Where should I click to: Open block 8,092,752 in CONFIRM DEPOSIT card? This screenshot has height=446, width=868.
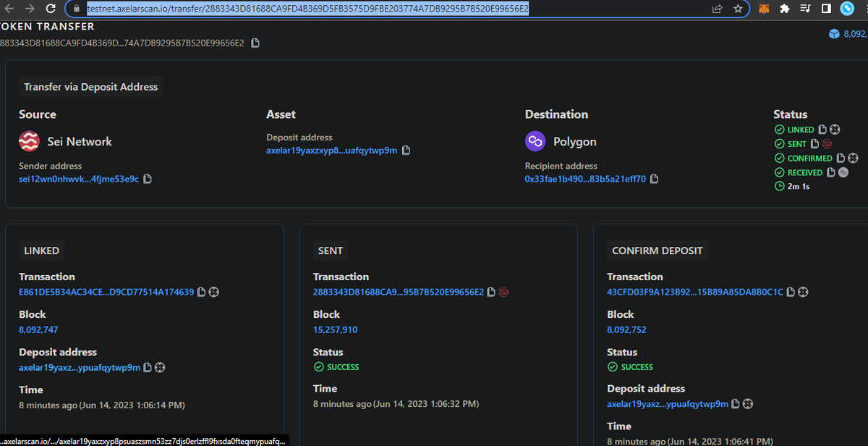626,329
